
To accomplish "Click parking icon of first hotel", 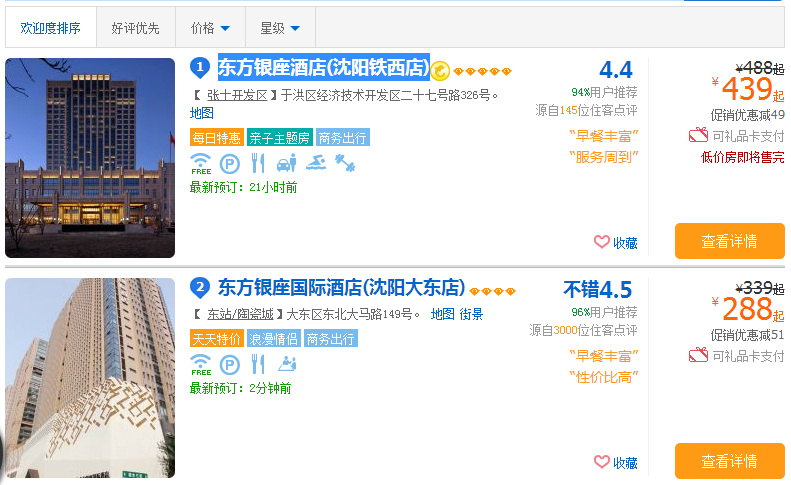I will pyautogui.click(x=230, y=164).
